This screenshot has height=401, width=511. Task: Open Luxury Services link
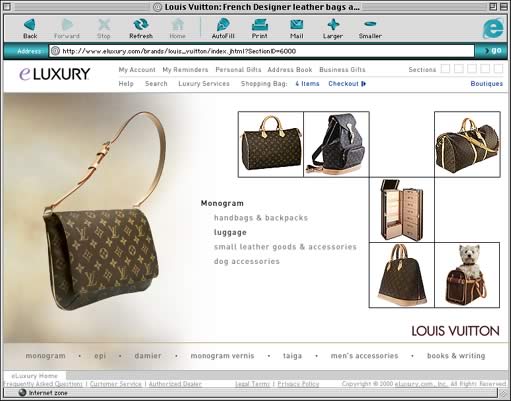[x=204, y=84]
